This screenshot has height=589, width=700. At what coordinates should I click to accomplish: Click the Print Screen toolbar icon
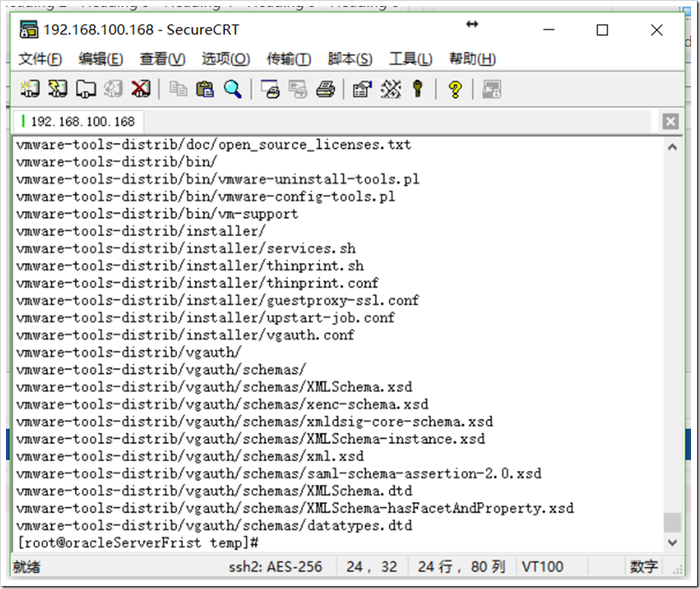pyautogui.click(x=270, y=89)
